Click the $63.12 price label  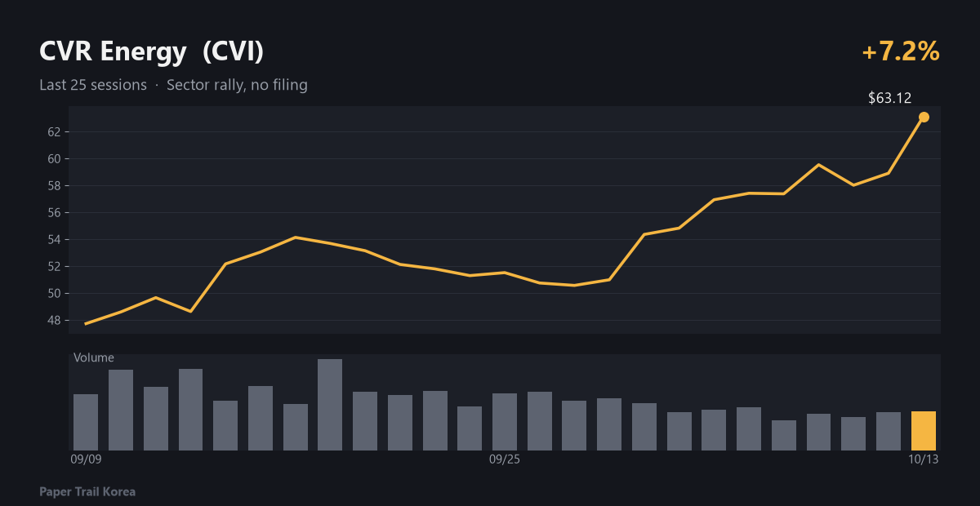[889, 99]
